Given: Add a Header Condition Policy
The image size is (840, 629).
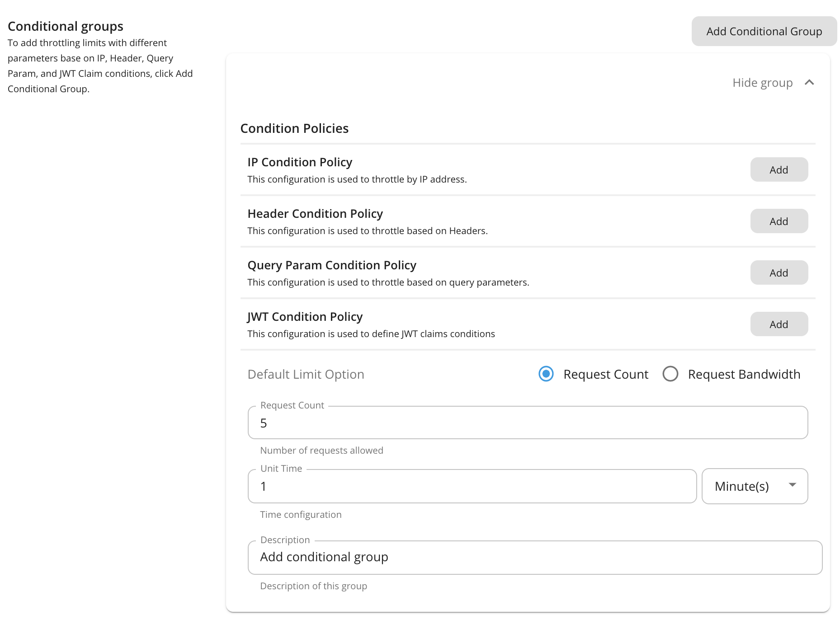Looking at the screenshot, I should click(x=779, y=221).
